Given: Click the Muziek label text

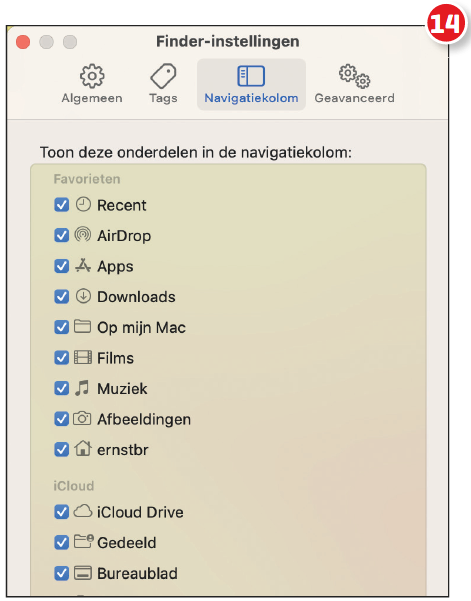Looking at the screenshot, I should point(122,389).
